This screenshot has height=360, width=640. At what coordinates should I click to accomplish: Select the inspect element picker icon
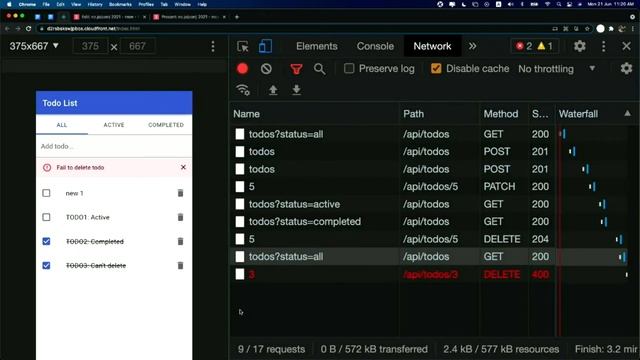243,47
